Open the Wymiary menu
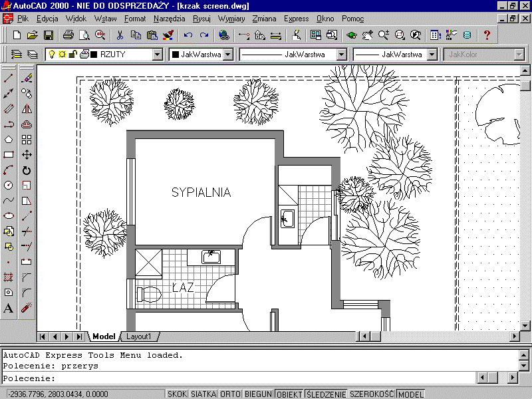Image resolution: width=532 pixels, height=399 pixels. [231, 19]
